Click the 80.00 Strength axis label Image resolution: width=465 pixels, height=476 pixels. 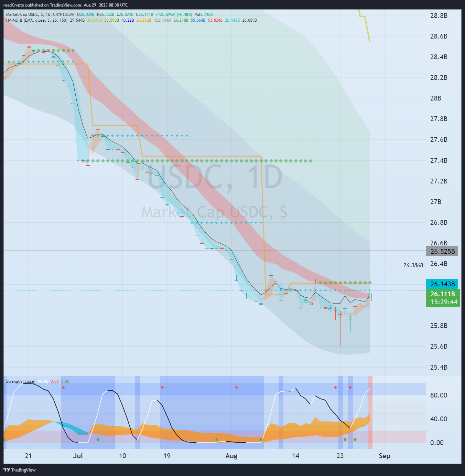point(439,395)
